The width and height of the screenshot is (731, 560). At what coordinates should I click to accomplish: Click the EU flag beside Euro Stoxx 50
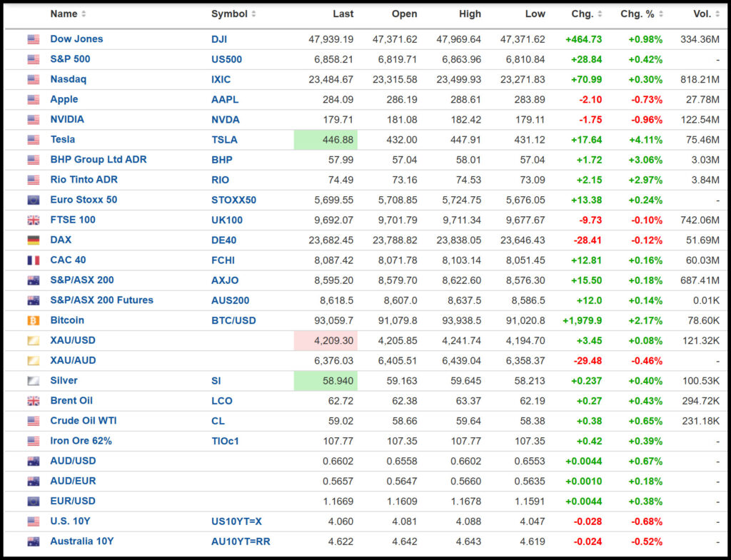(x=34, y=200)
